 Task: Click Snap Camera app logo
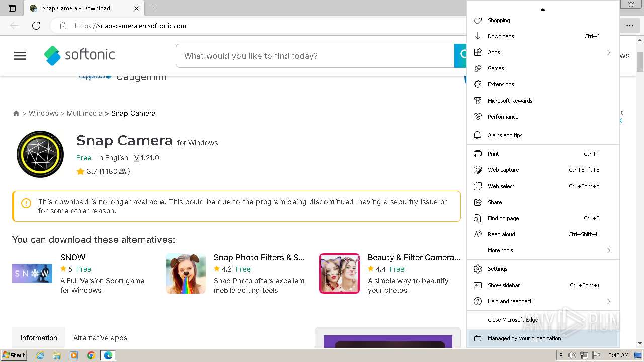[x=40, y=154]
